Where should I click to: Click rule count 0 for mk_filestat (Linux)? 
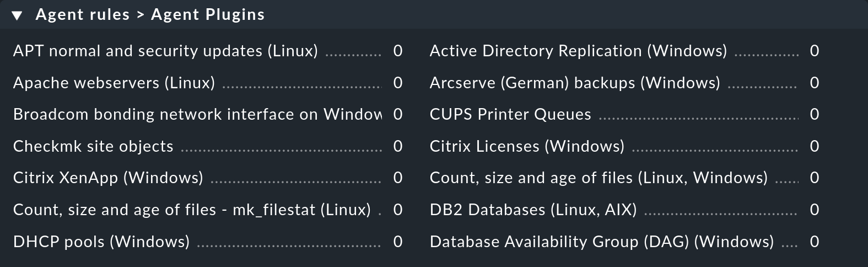(x=398, y=210)
